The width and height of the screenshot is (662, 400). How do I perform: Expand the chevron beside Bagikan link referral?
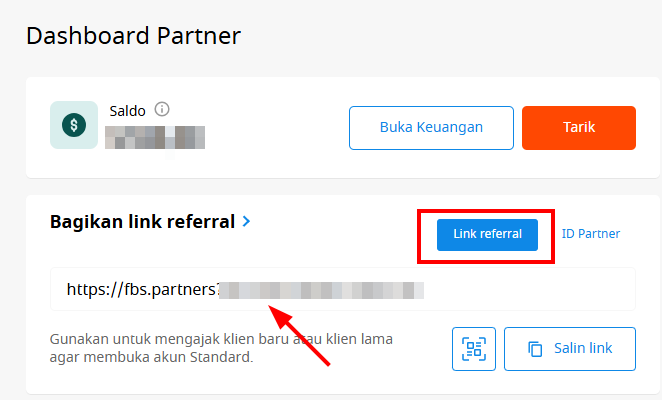247,221
